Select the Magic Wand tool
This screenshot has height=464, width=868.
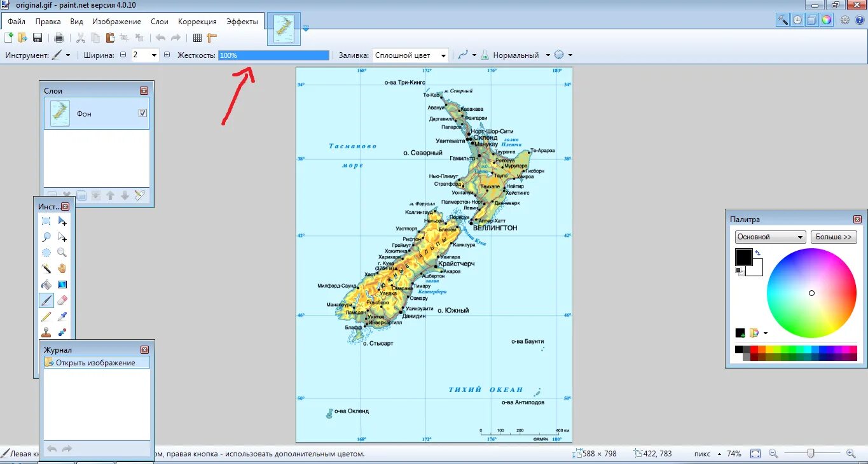coord(46,269)
